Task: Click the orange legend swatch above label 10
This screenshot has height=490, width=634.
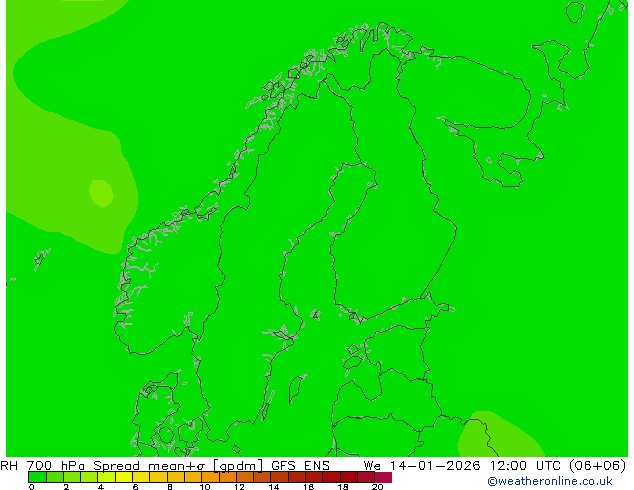Action: (x=210, y=477)
